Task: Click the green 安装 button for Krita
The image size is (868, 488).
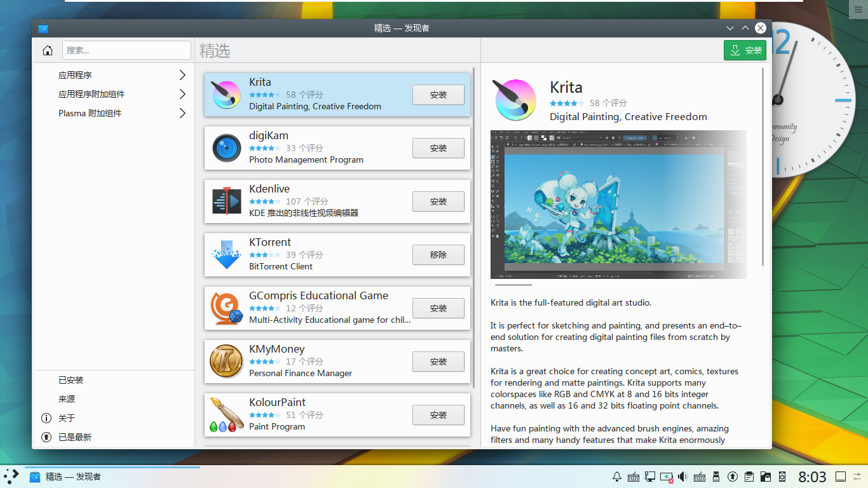Action: pos(745,50)
